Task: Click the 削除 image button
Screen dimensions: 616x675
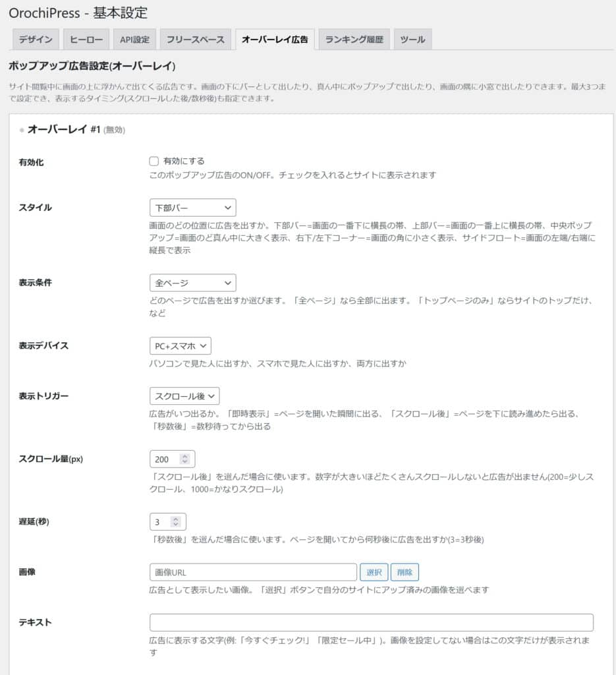Action: [x=405, y=572]
